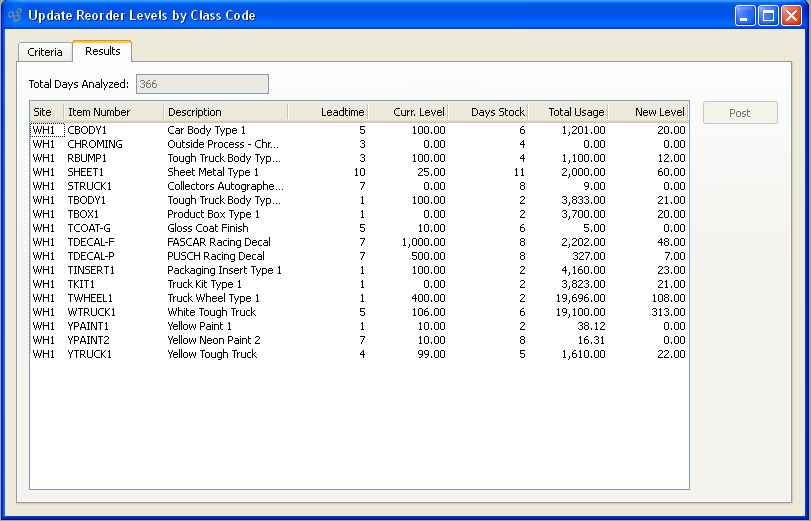Click the application icon in title bar

point(14,16)
